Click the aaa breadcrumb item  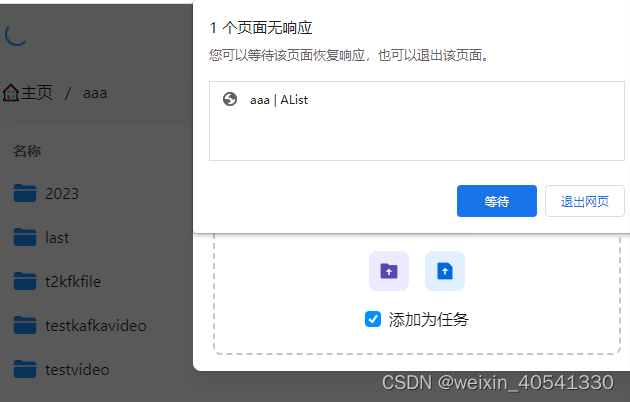coord(95,93)
